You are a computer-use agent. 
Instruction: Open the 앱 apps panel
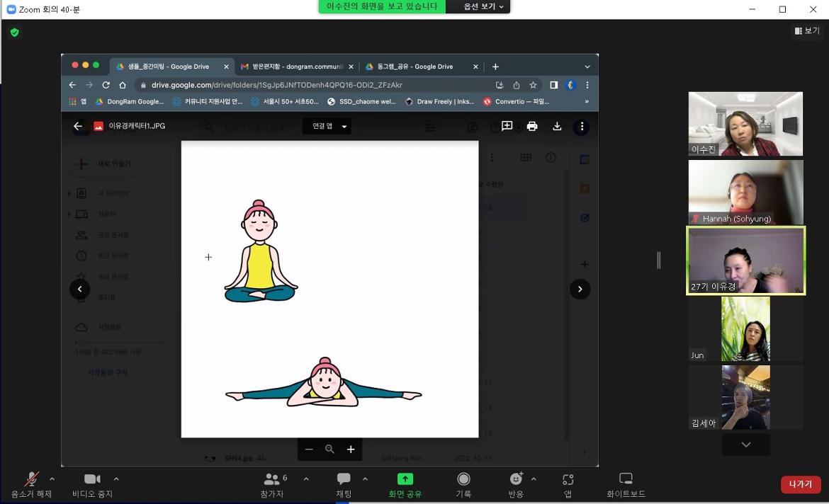[x=568, y=484]
